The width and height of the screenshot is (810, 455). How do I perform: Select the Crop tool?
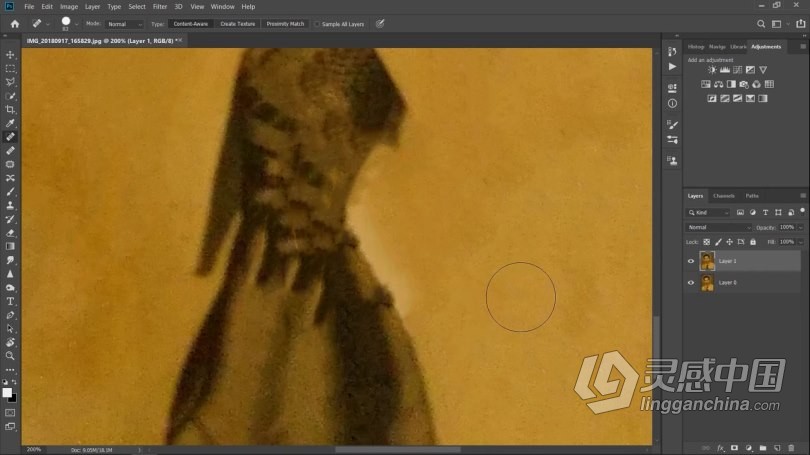pyautogui.click(x=10, y=109)
